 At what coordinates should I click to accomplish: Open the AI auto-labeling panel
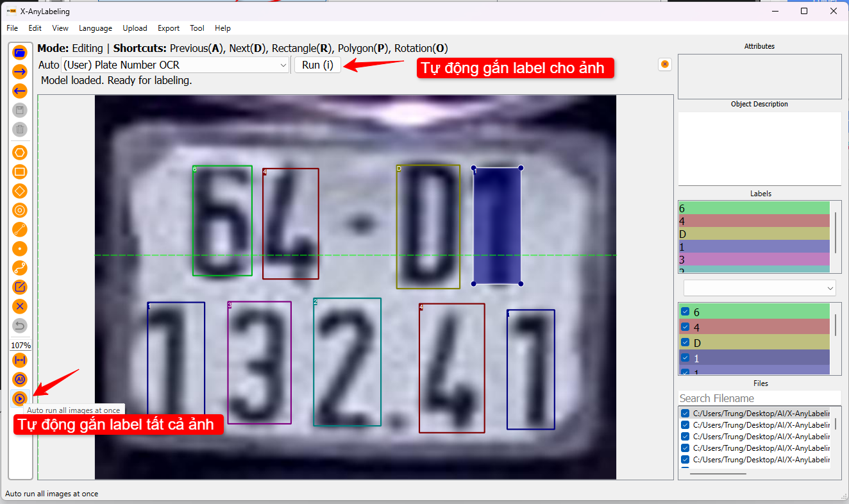19,379
